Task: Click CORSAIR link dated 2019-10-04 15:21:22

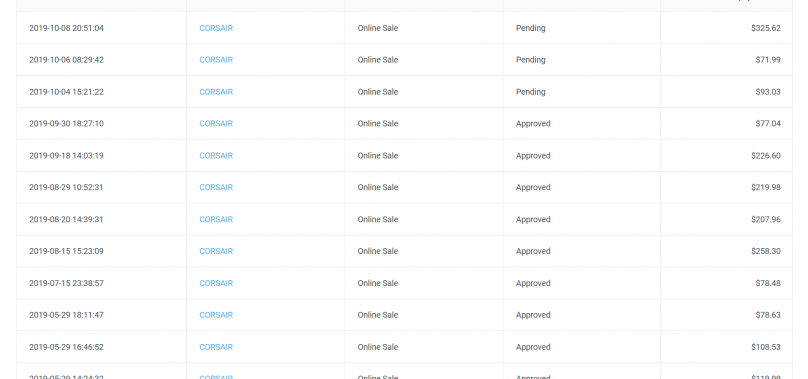Action: coord(216,92)
